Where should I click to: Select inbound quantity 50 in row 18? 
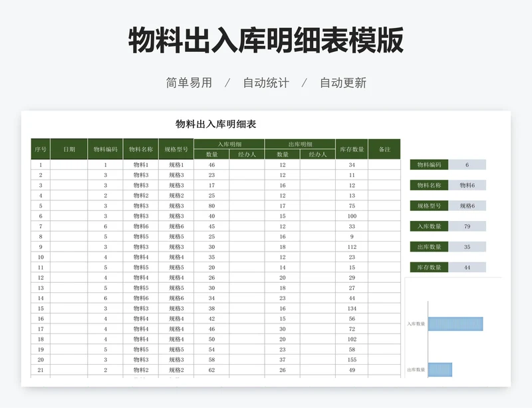coord(211,339)
